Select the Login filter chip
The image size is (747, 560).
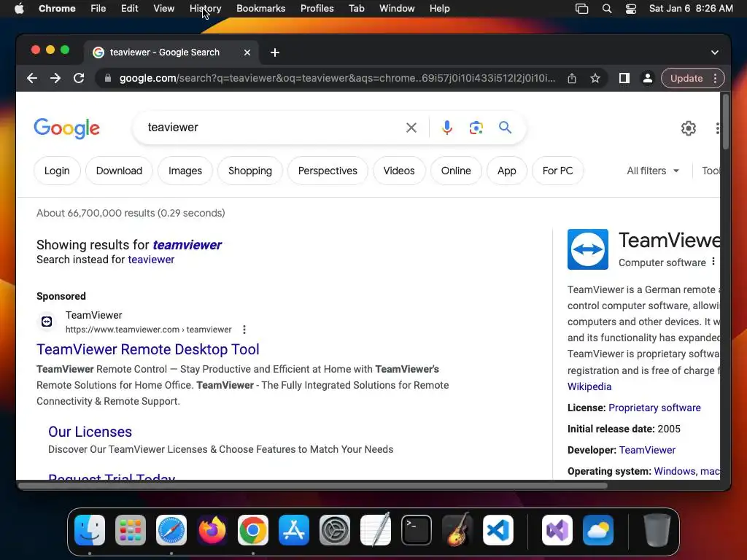57,171
